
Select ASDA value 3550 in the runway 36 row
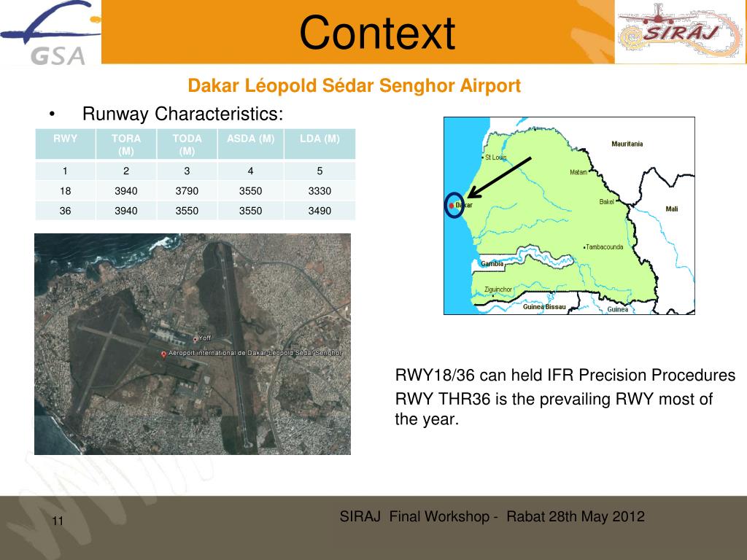click(x=251, y=211)
